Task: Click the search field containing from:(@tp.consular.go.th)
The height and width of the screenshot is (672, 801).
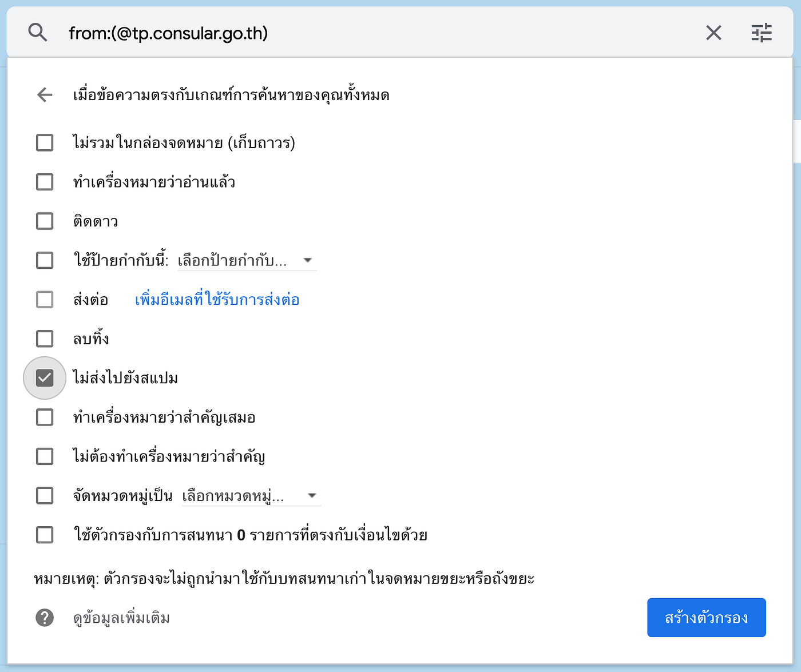Action: (378, 33)
